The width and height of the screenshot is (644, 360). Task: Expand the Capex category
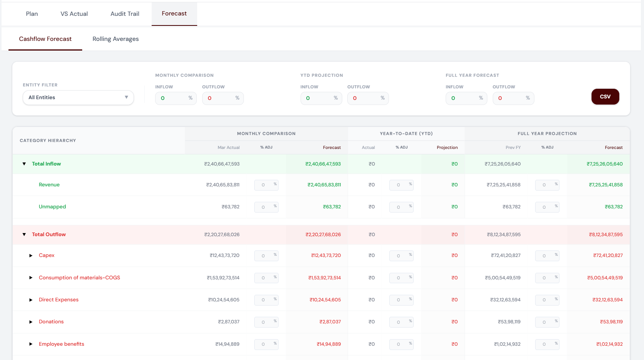(x=31, y=255)
